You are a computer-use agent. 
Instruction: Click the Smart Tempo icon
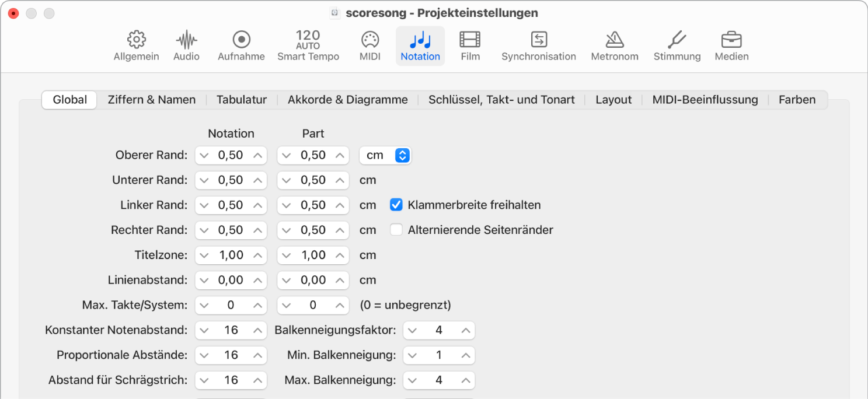pyautogui.click(x=308, y=45)
